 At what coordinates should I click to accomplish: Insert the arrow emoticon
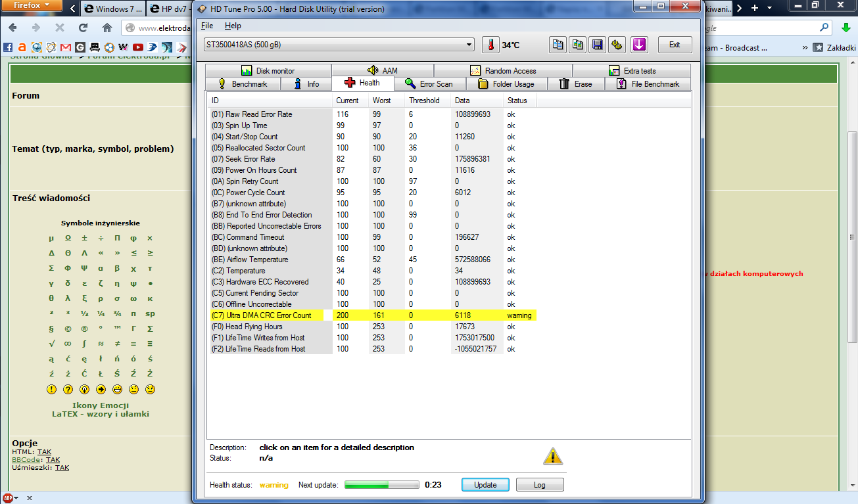tap(101, 389)
